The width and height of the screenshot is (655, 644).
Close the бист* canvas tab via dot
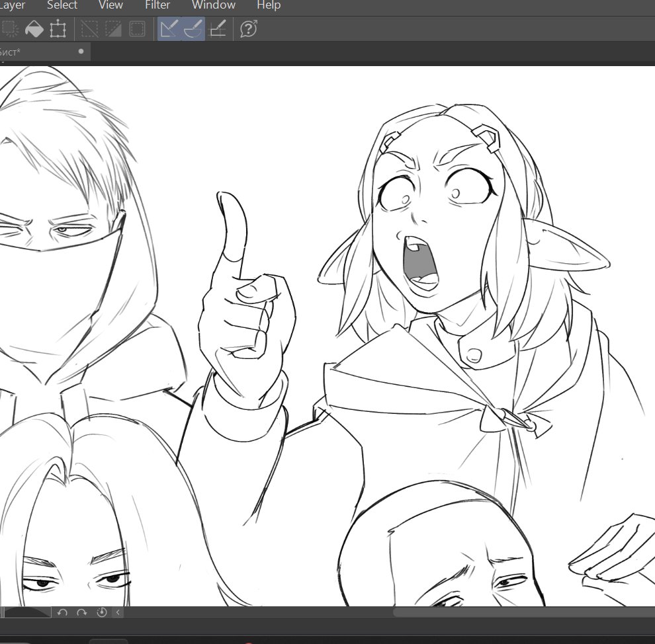point(81,52)
